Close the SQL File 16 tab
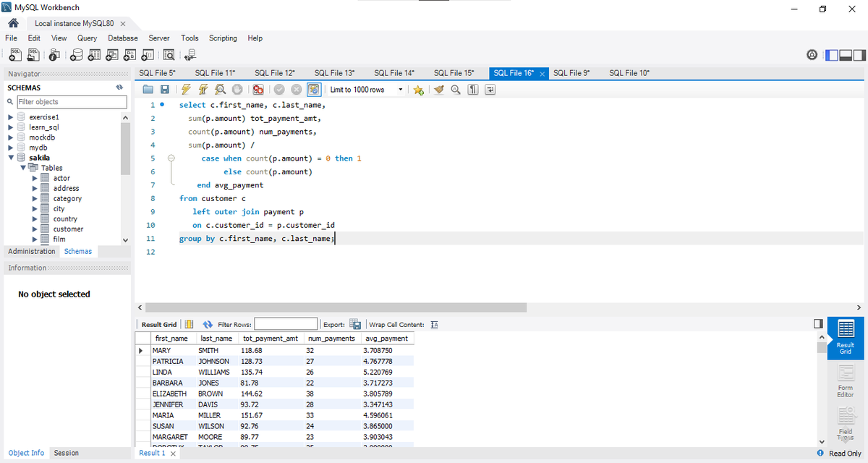The image size is (868, 463). (542, 74)
